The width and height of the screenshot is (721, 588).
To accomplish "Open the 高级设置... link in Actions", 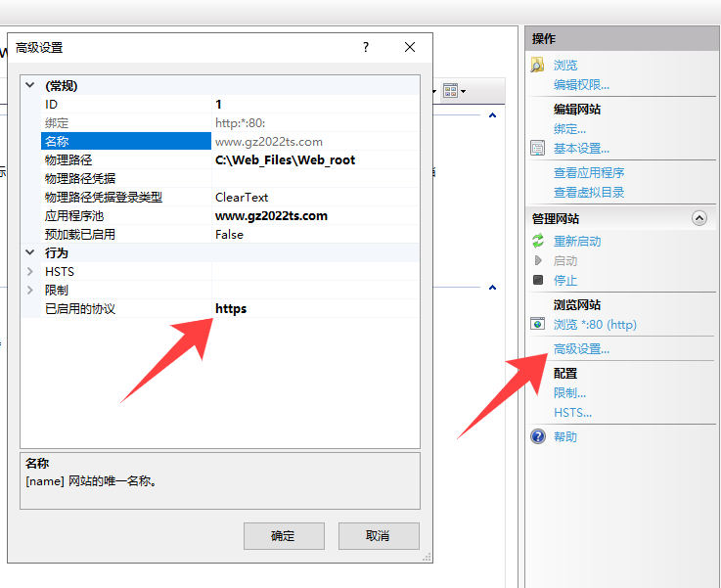I will pos(581,349).
